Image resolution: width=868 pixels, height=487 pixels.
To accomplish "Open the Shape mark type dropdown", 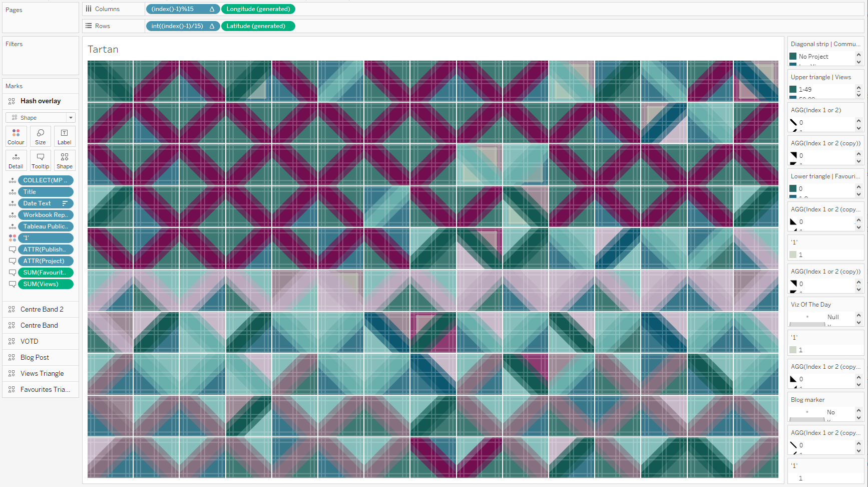I will [41, 118].
